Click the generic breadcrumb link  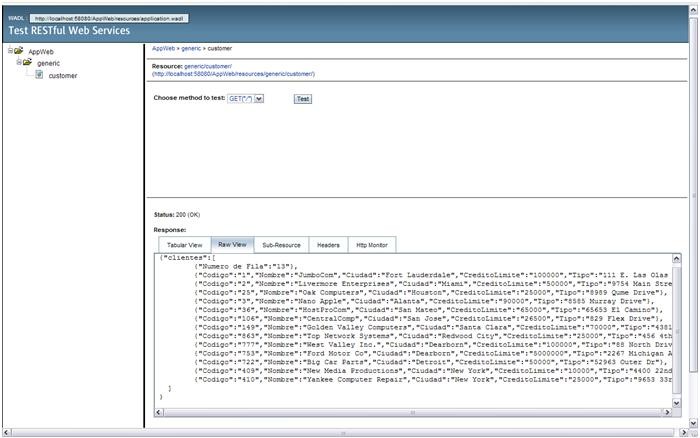point(191,48)
